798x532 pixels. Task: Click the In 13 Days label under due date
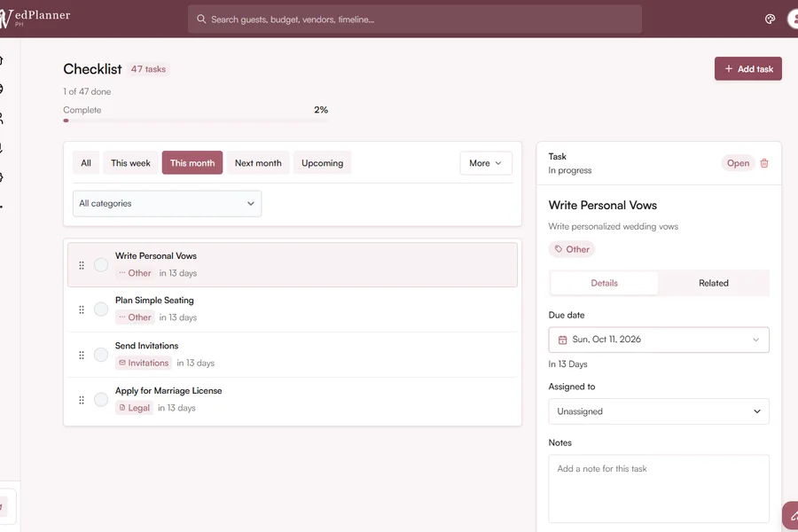pos(568,364)
